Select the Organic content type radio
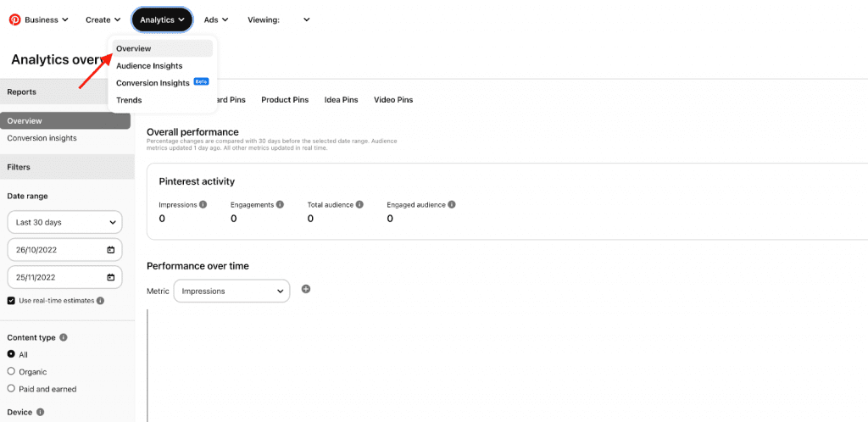868x422 pixels. [11, 372]
